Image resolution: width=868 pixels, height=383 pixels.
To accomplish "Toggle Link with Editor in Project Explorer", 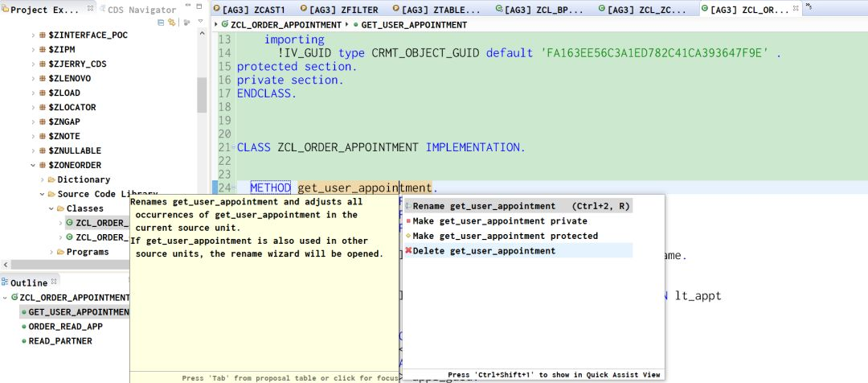I will click(172, 23).
